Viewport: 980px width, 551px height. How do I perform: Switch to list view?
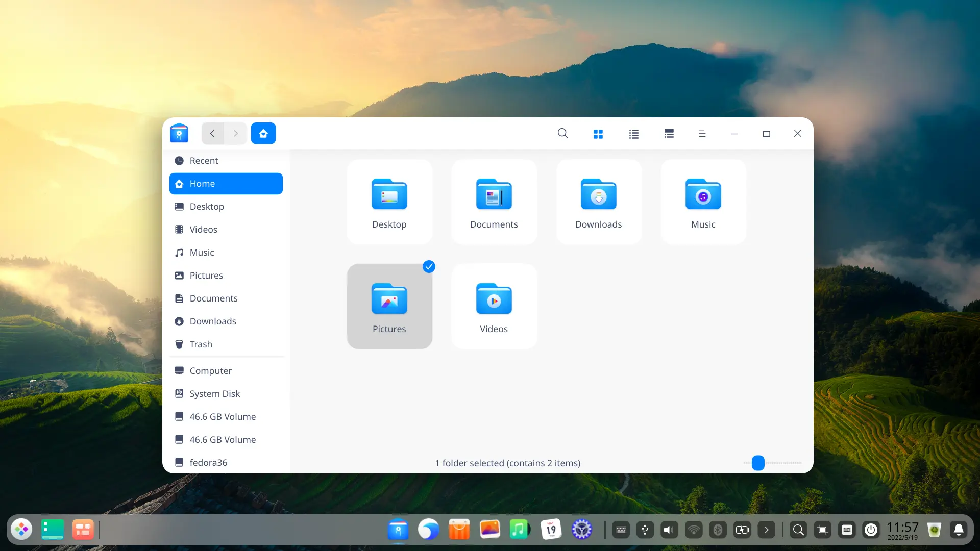click(x=633, y=134)
